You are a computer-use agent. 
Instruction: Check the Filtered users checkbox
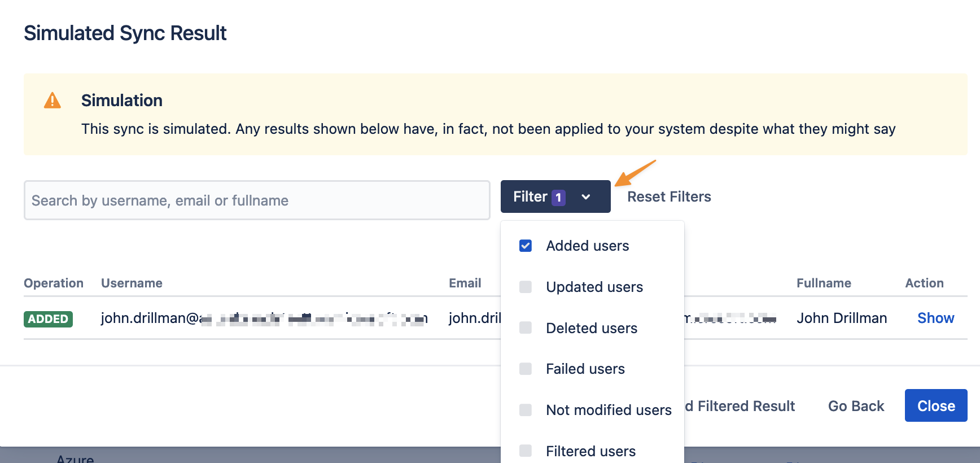526,451
